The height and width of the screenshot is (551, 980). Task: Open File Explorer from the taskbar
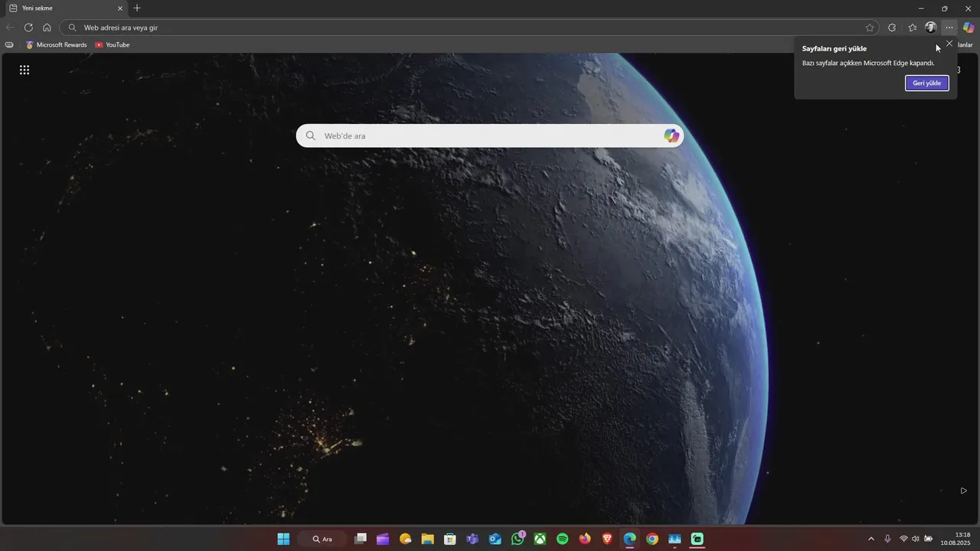(428, 539)
